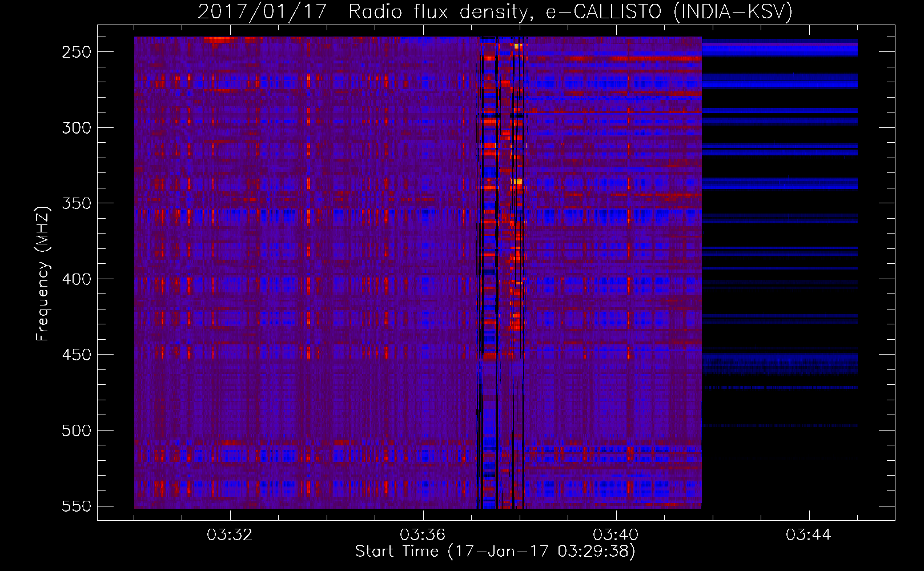The width and height of the screenshot is (924, 571).
Task: Select the 400 frequency tick label
Action: click(77, 279)
